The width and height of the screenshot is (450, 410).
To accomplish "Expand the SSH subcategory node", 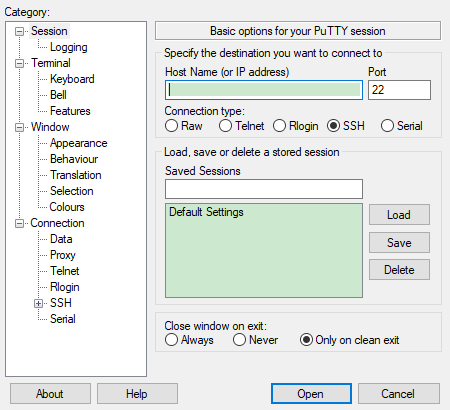I will pyautogui.click(x=39, y=303).
